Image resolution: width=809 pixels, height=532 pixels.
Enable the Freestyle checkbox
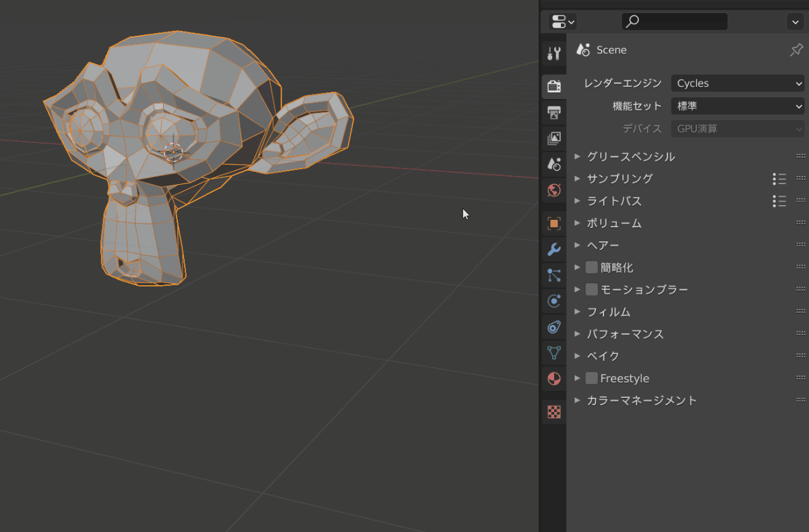pyautogui.click(x=591, y=378)
